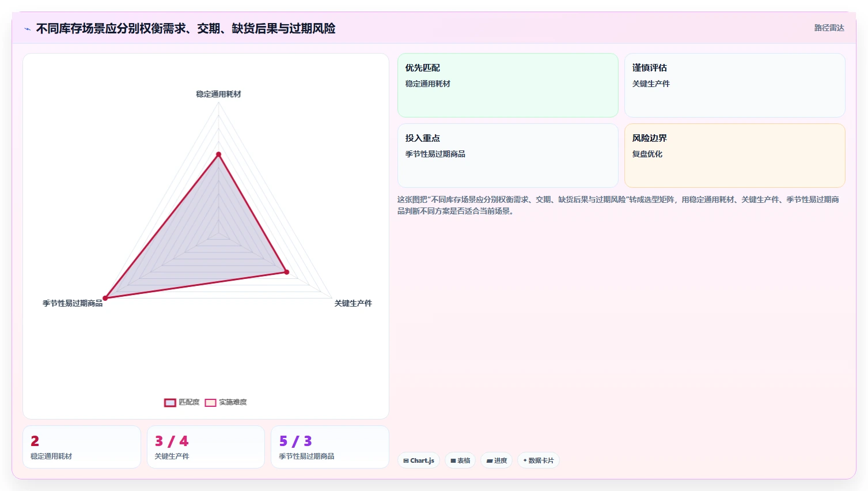The height and width of the screenshot is (491, 868).
Task: Open the 谨慎评估 card
Action: (735, 85)
